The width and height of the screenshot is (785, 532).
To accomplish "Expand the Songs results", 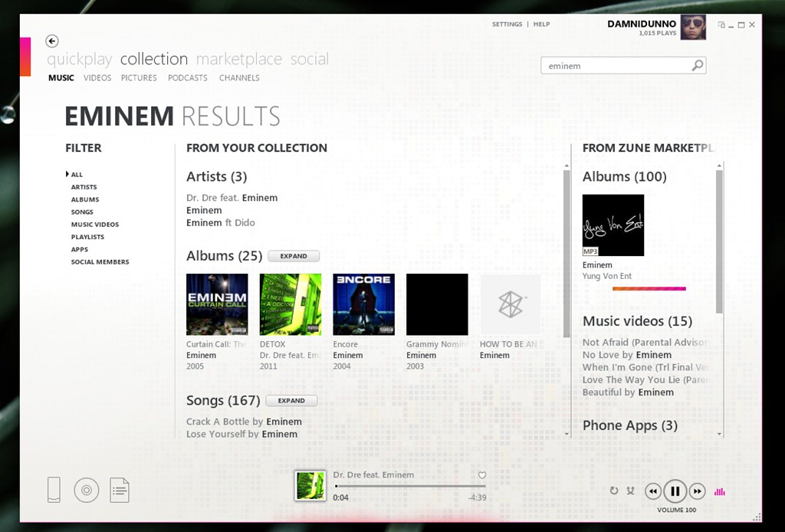I will pyautogui.click(x=291, y=401).
